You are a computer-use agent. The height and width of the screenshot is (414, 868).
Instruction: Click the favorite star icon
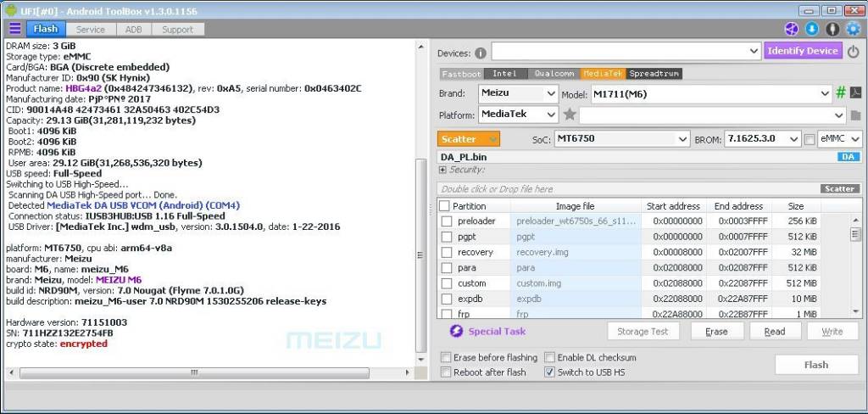pyautogui.click(x=570, y=115)
